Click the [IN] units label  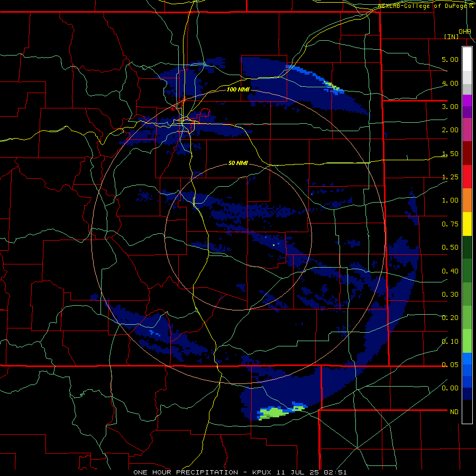click(x=452, y=36)
